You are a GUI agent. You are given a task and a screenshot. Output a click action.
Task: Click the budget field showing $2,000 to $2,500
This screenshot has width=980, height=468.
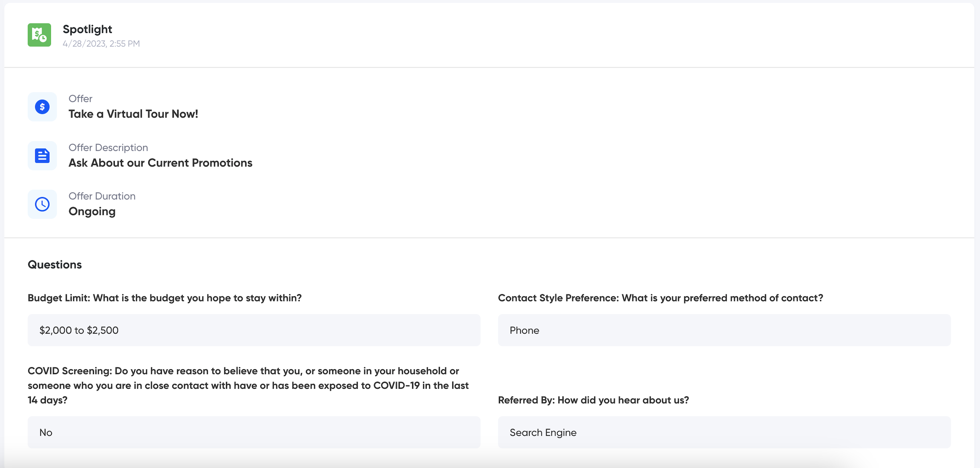254,330
